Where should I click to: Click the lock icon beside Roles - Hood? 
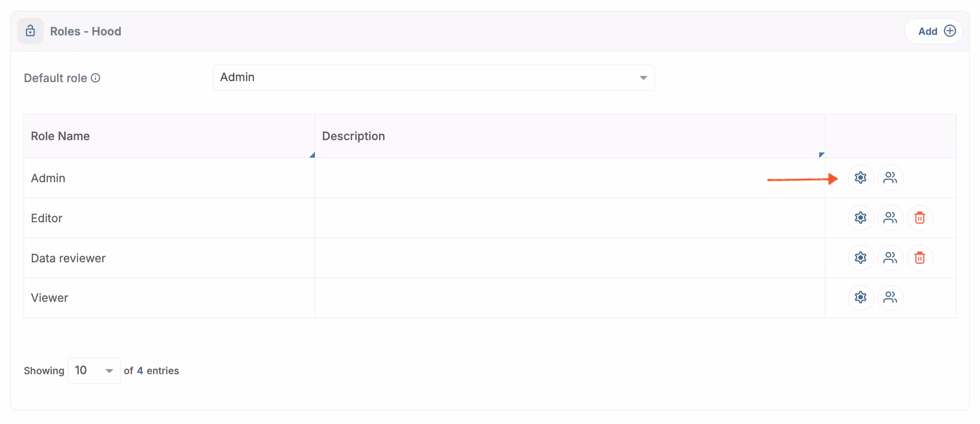pyautogui.click(x=30, y=31)
